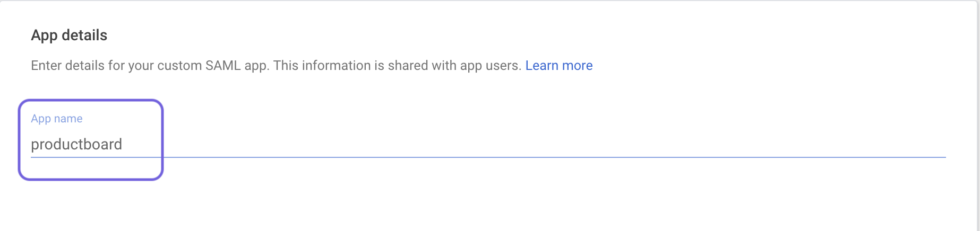Click the 'This information is shared with app users' text
The image size is (980, 231).
point(397,66)
